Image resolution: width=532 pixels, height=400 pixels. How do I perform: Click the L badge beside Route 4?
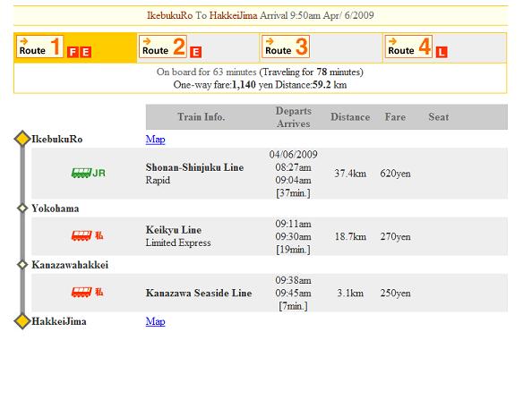coord(442,52)
